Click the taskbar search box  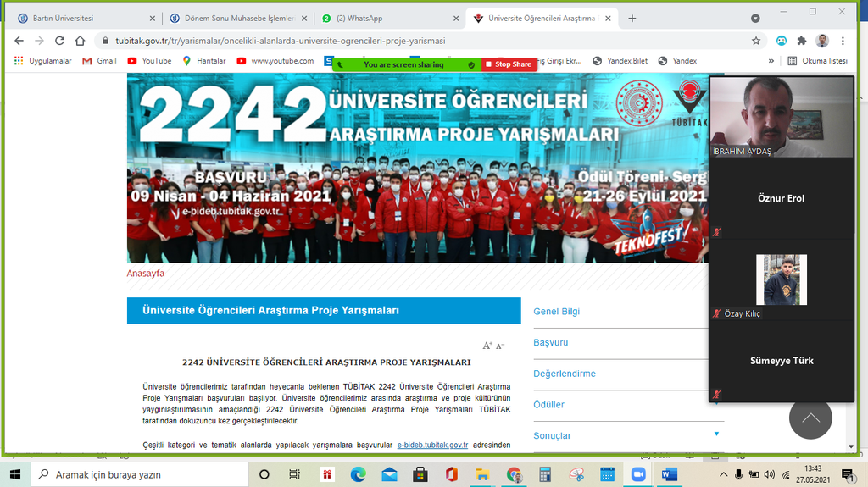point(140,474)
